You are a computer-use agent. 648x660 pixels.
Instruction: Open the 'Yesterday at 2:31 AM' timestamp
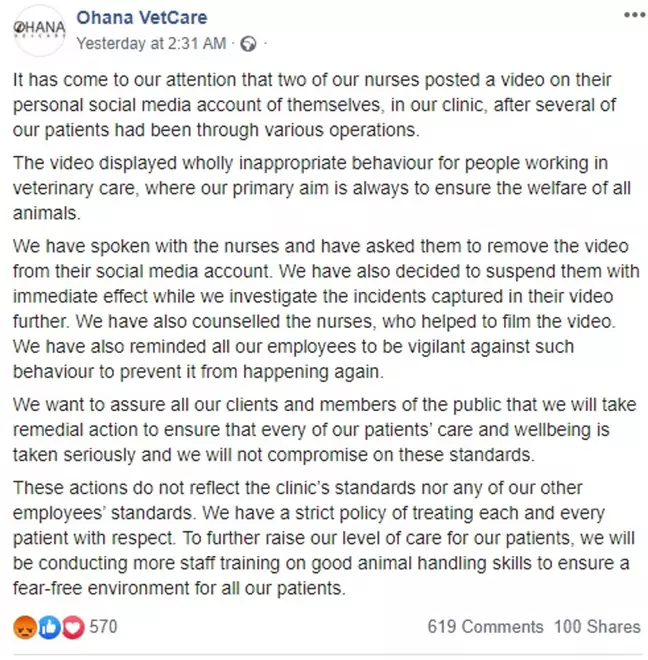[x=152, y=44]
